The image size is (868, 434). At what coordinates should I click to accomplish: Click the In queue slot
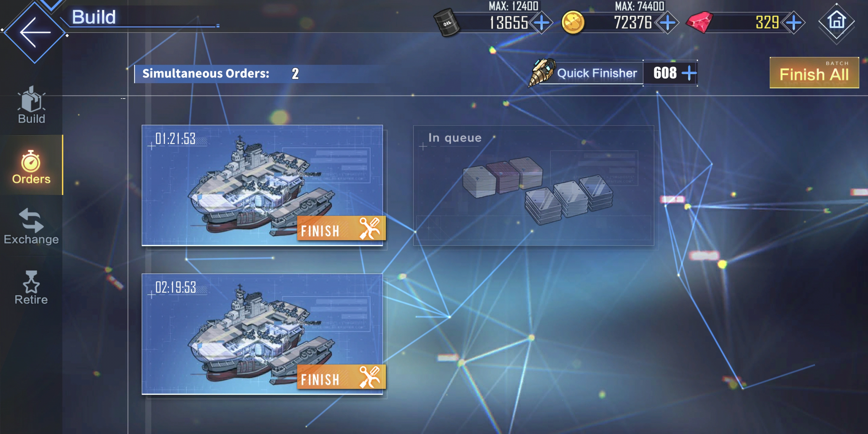(533, 185)
